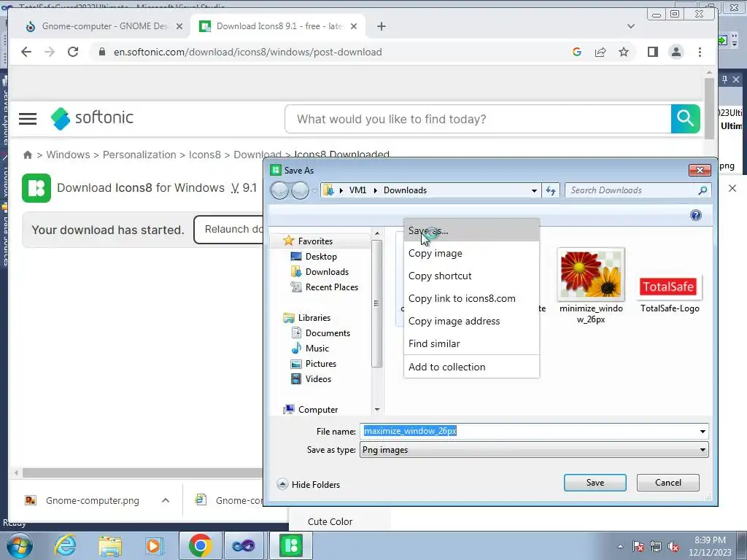Click the share page icon
Viewport: 747px width, 560px height.
(x=600, y=52)
